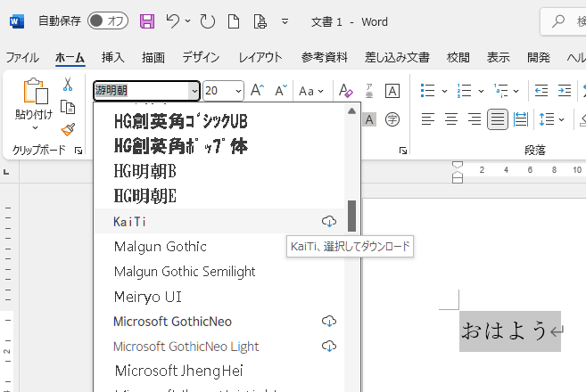Switch to the 校閲 tab
Viewport: 586px width, 392px height.
pyautogui.click(x=458, y=58)
